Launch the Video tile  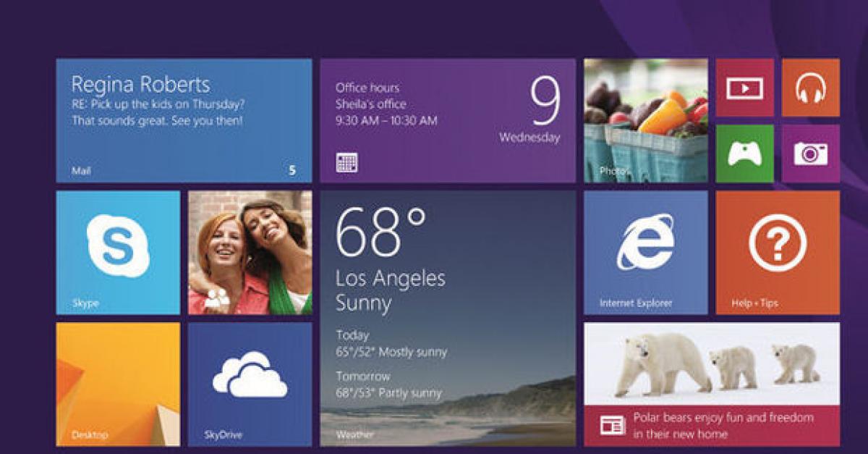click(x=744, y=88)
